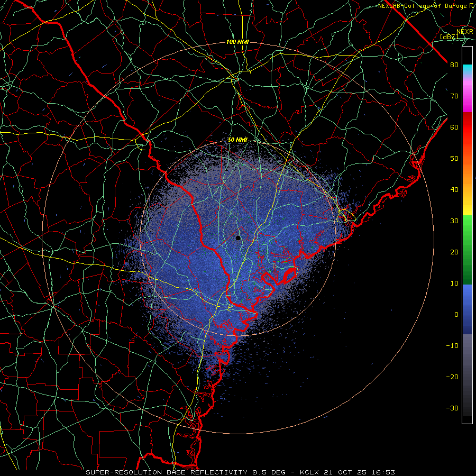Click the 50 value on dBZ scale
Image resolution: width=476 pixels, height=476 pixels.
[x=454, y=159]
